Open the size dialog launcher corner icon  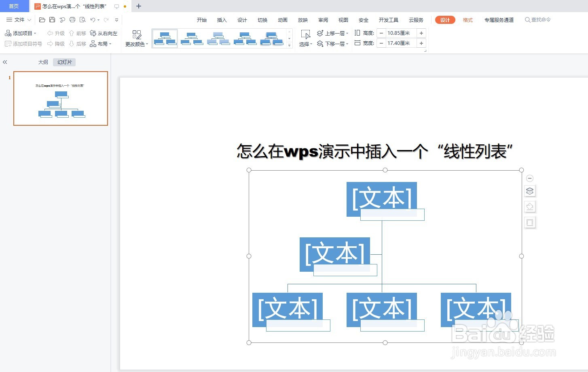425,51
